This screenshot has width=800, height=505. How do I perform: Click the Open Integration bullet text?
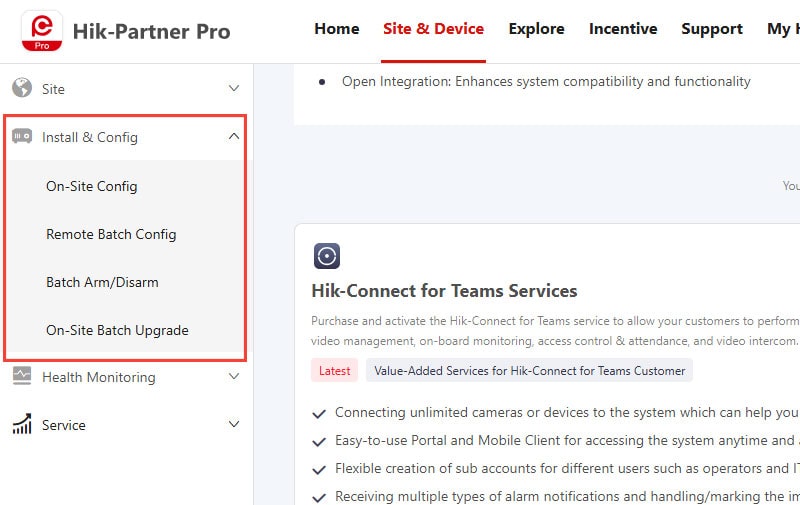click(x=546, y=82)
